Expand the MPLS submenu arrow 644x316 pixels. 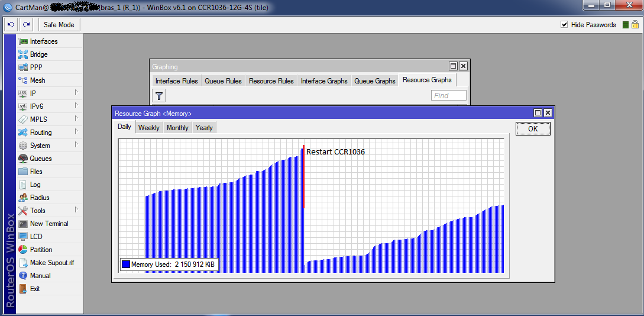point(76,119)
